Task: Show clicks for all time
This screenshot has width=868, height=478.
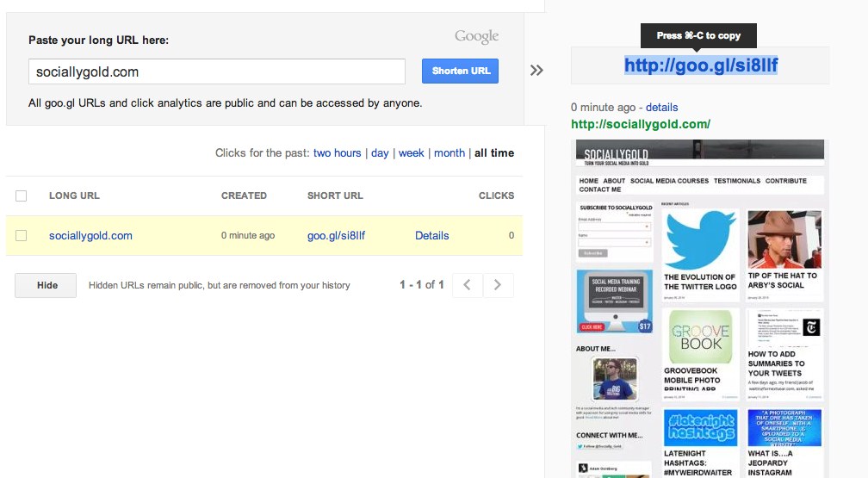Action: [494, 152]
